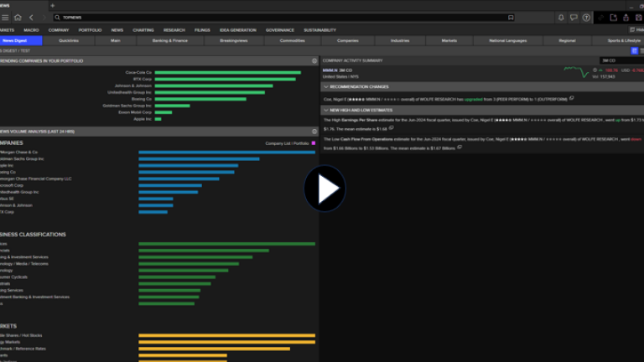Open the chat messages icon

(x=574, y=17)
